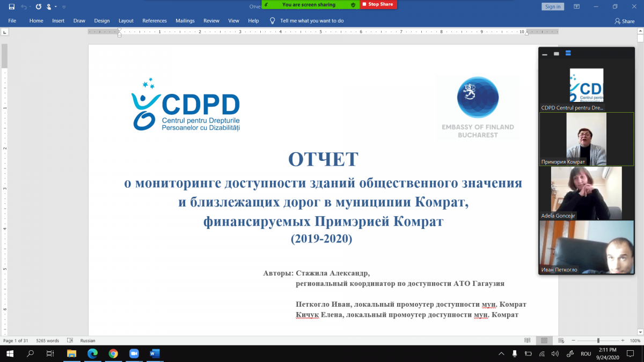Screen dimensions: 644x362
Task: Undo the last action in Word
Action: pyautogui.click(x=24, y=7)
